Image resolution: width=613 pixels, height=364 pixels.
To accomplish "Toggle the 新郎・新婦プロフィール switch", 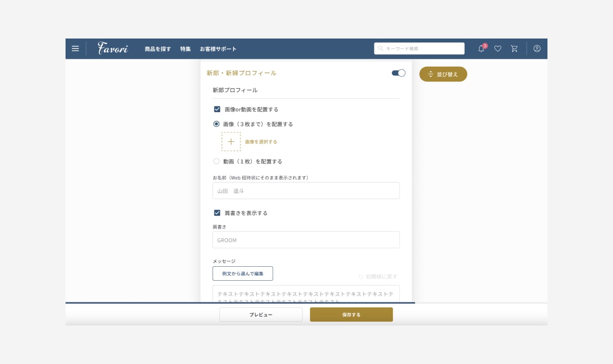I will (x=399, y=73).
